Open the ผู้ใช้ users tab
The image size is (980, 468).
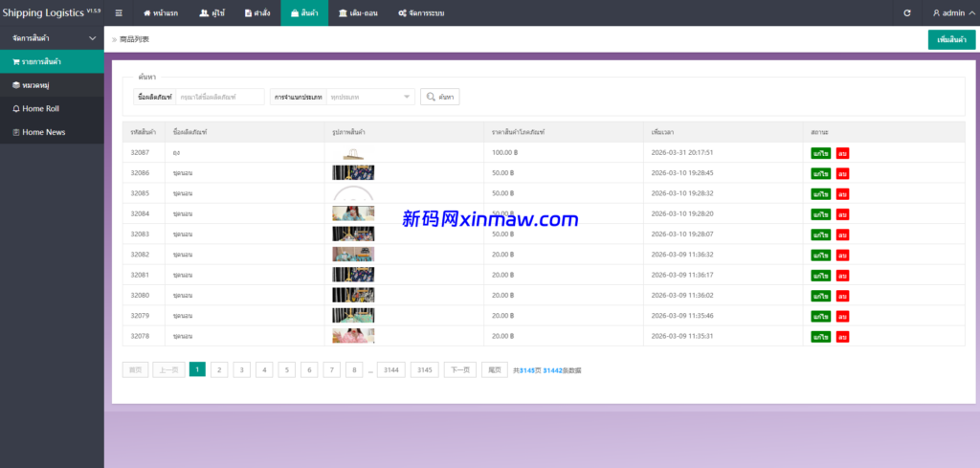point(212,13)
